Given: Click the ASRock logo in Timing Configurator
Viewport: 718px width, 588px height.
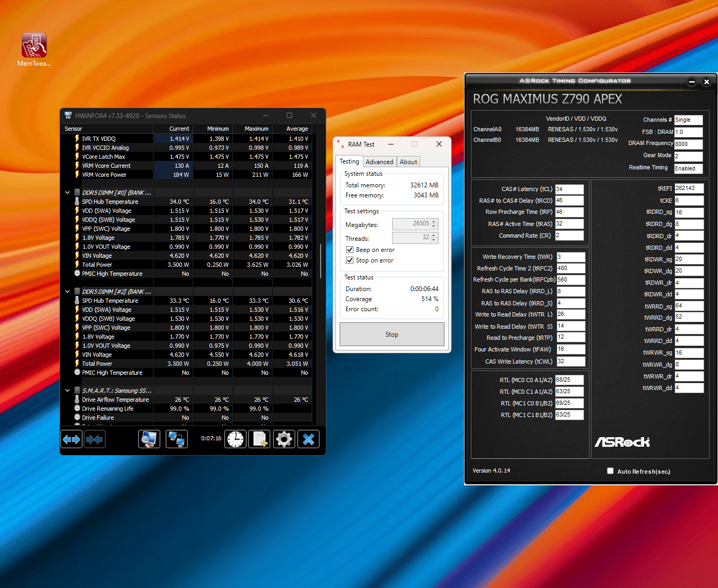Looking at the screenshot, I should click(622, 442).
